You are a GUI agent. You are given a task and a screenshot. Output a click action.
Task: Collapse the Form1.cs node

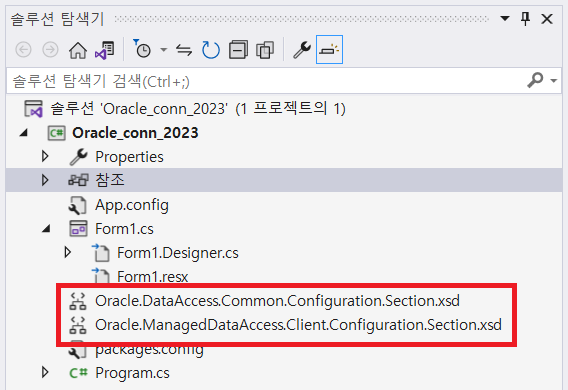tap(46, 229)
